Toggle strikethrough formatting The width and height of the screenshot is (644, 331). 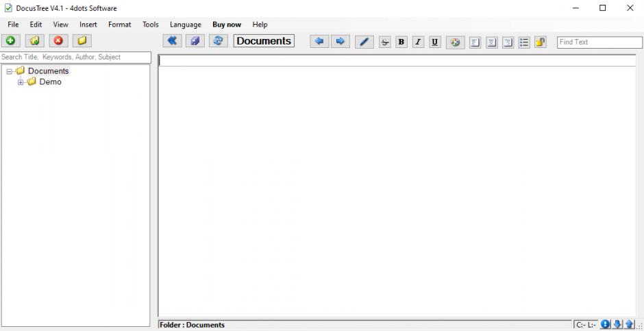[x=385, y=42]
